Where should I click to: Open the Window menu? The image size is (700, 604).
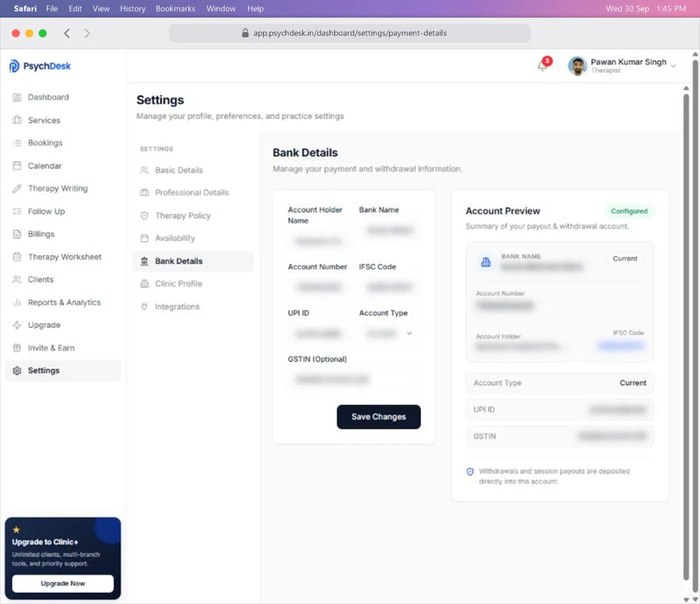tap(221, 9)
